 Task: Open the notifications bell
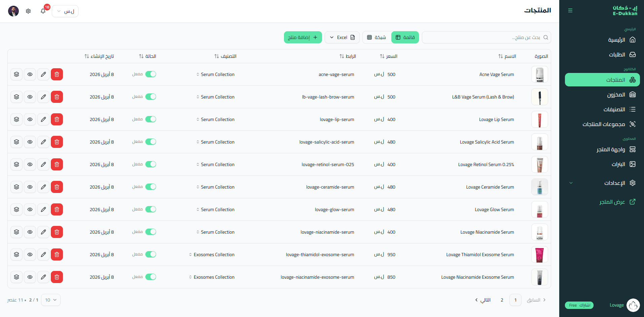coord(43,11)
